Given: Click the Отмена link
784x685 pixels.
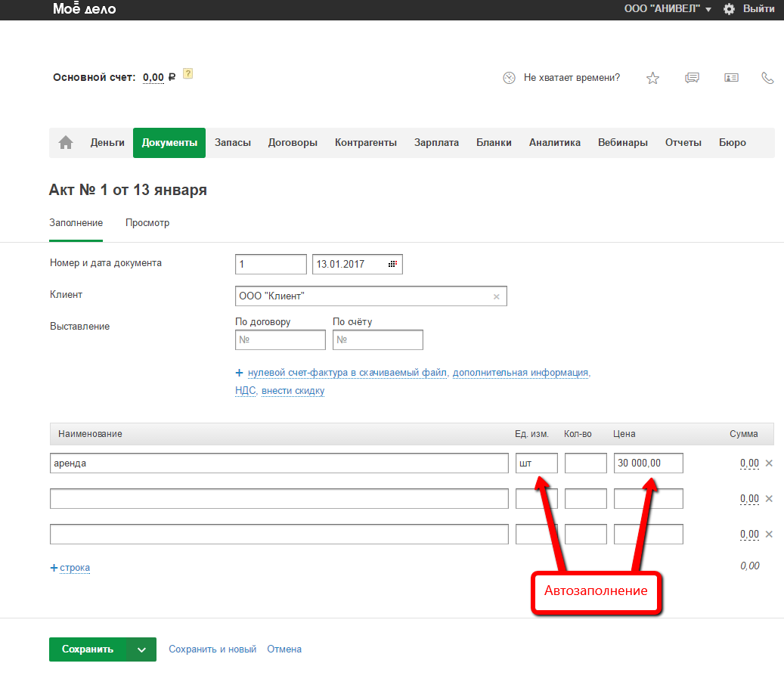Looking at the screenshot, I should click(x=284, y=649).
